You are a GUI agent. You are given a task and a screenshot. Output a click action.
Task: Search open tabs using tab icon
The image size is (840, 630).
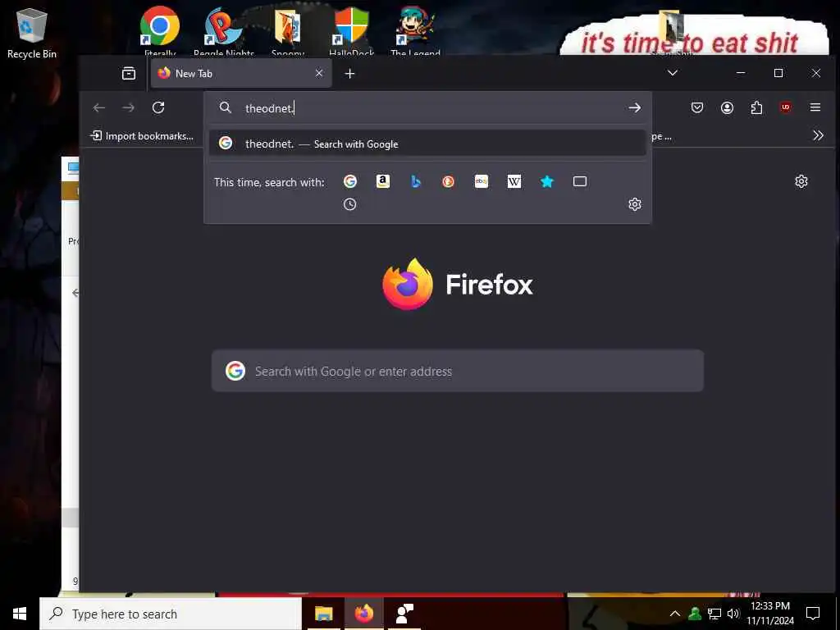(x=580, y=181)
